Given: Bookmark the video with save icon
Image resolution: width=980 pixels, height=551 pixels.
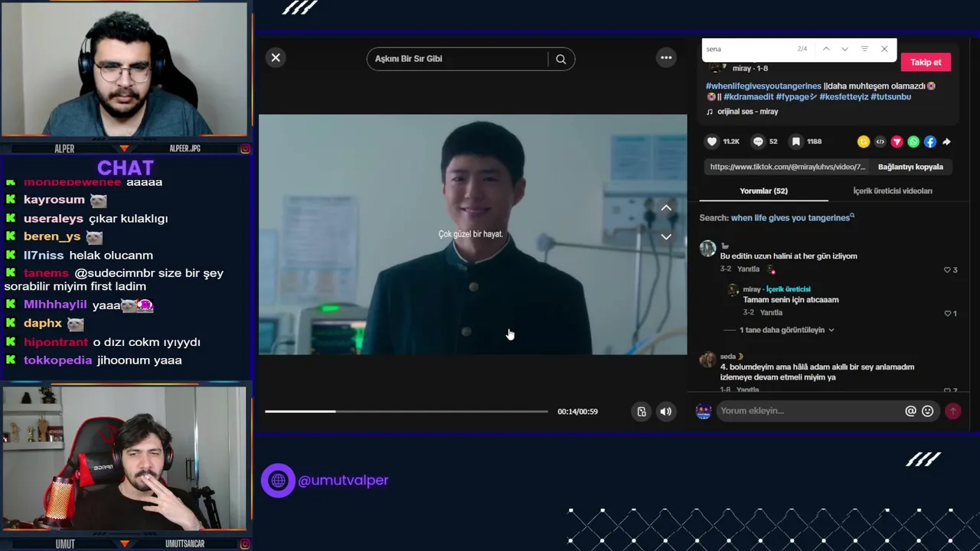Looking at the screenshot, I should coord(796,142).
